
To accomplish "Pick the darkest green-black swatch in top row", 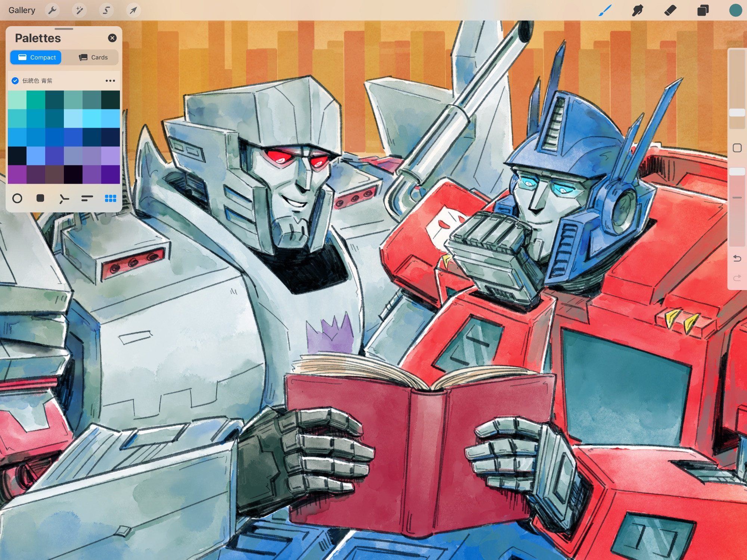I will click(x=111, y=100).
